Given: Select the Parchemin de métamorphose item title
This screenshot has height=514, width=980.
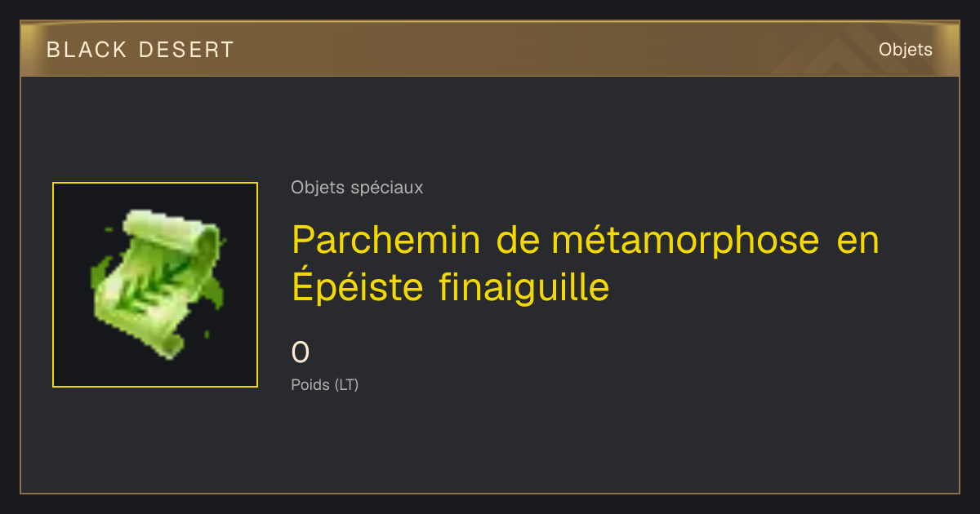Looking at the screenshot, I should [585, 263].
